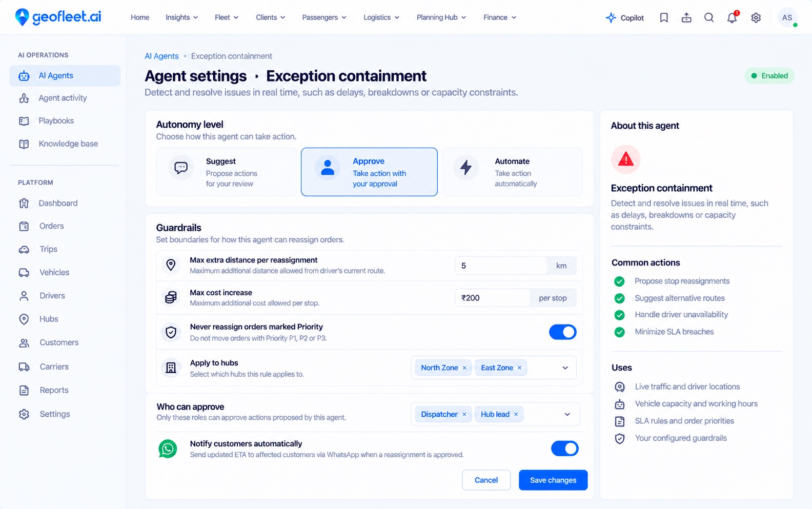Remove East Zone hub tag
812x509 pixels.
[519, 368]
